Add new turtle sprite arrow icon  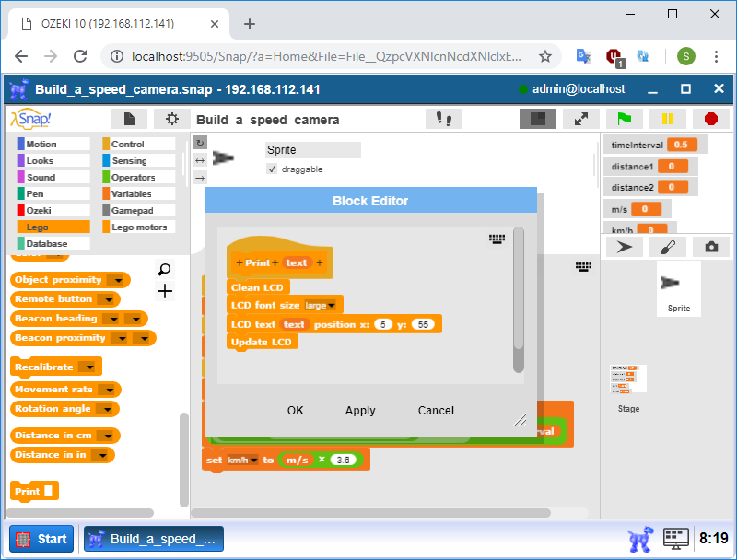point(625,247)
